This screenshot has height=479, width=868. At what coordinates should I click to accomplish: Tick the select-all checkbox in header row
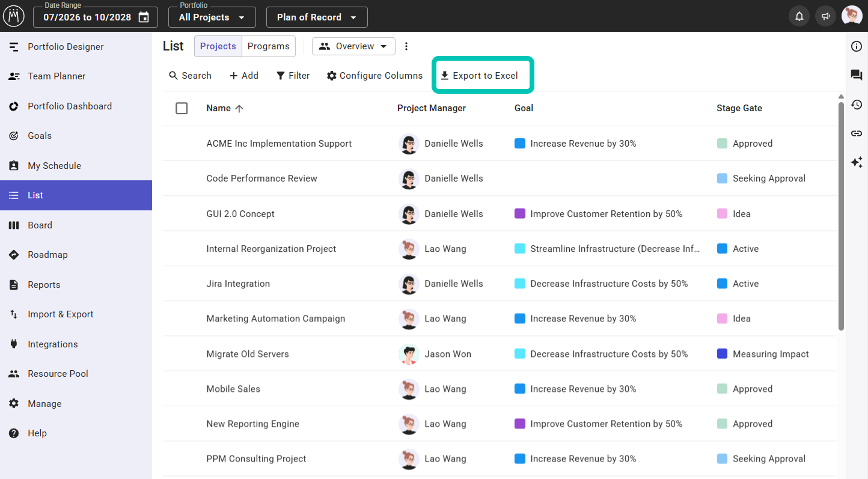[182, 108]
